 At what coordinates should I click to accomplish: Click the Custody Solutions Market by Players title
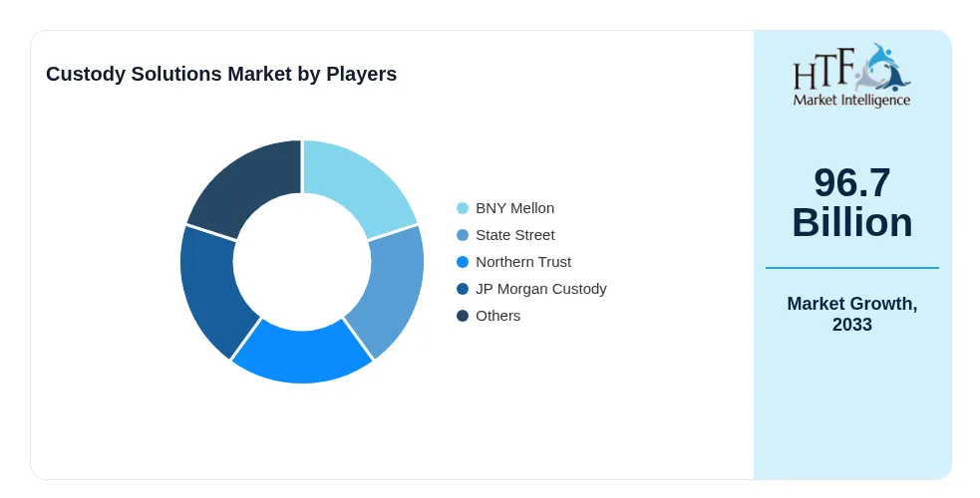click(221, 74)
